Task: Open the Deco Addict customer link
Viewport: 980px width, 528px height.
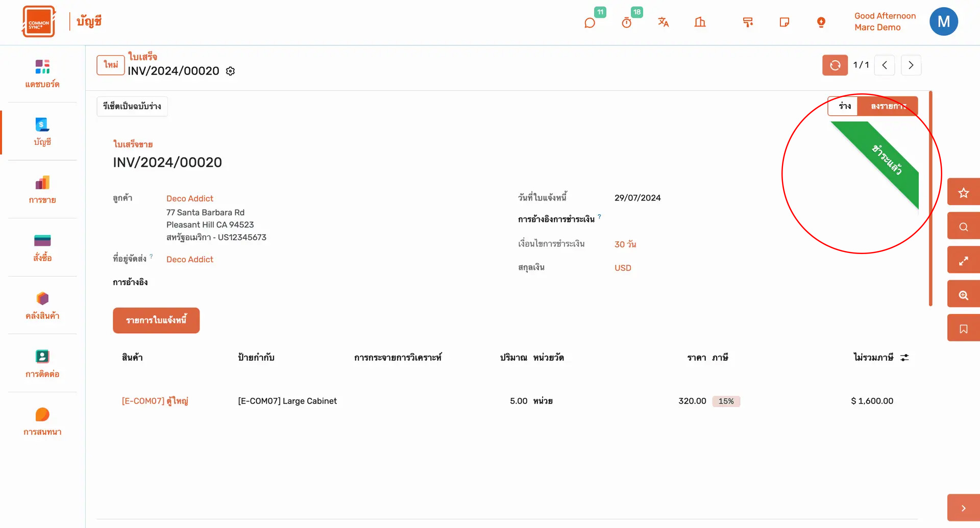Action: [190, 198]
